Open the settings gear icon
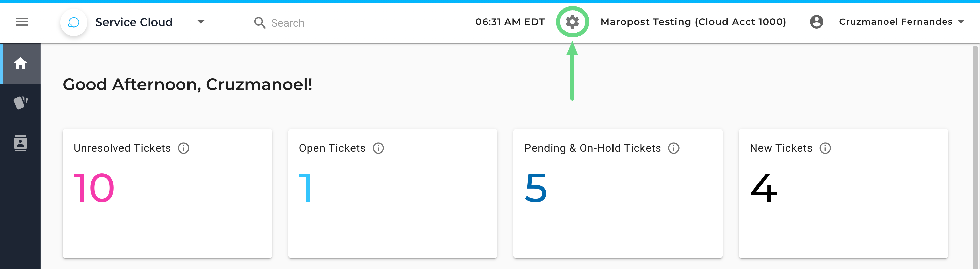The width and height of the screenshot is (980, 269). [x=572, y=22]
